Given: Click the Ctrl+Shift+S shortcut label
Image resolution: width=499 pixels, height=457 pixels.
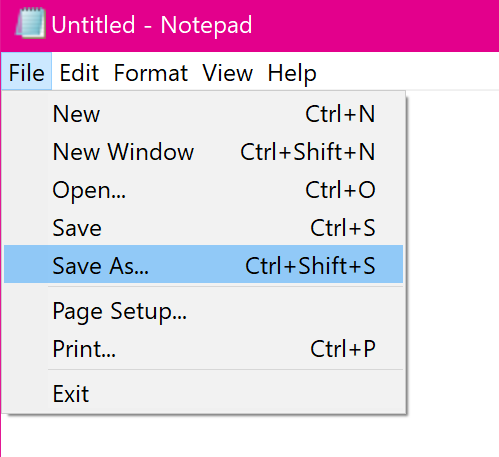Looking at the screenshot, I should 310,266.
